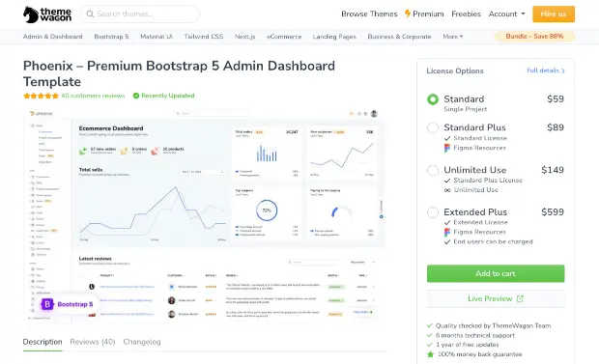This screenshot has height=364, width=599.
Task: Click star icon by money back guarantee
Action: pyautogui.click(x=430, y=354)
